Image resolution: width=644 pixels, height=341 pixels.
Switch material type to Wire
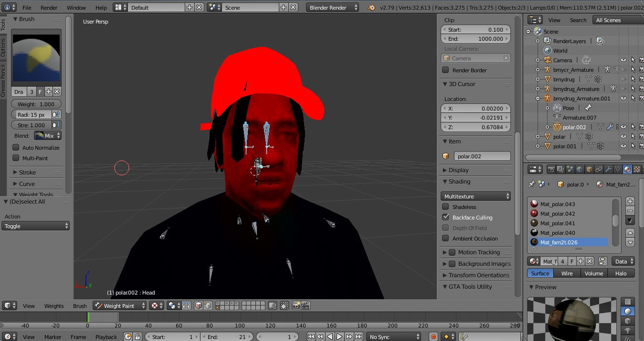click(567, 274)
